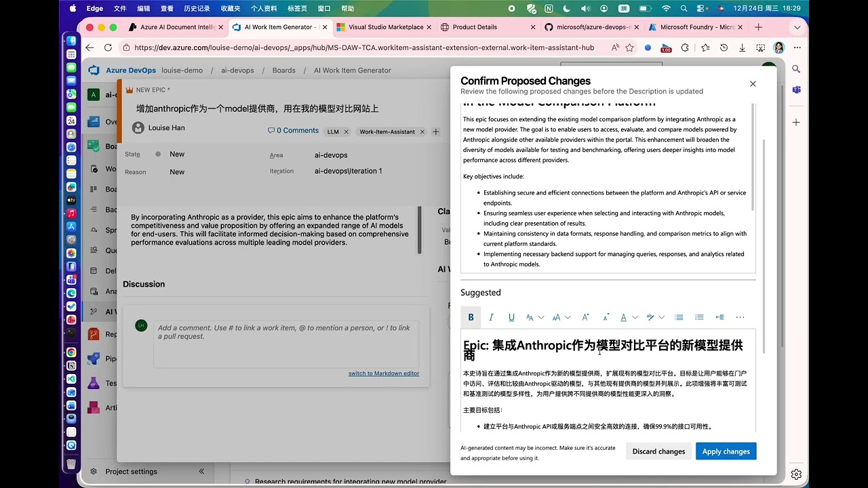Screen dimensions: 868x488
Task: Reload the page with the refresh icon
Action: point(108,47)
